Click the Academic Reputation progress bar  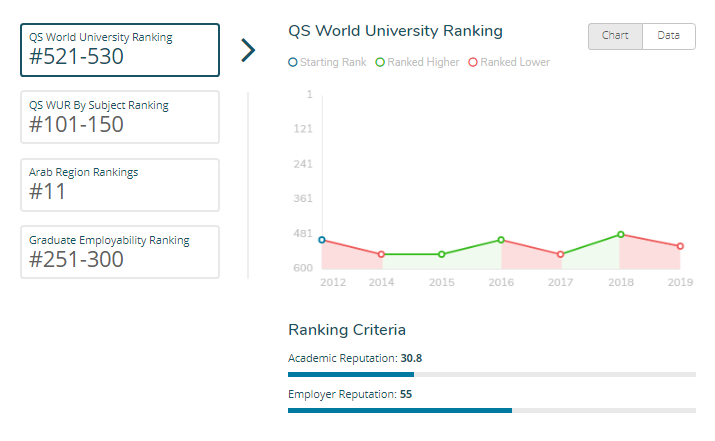click(x=492, y=374)
